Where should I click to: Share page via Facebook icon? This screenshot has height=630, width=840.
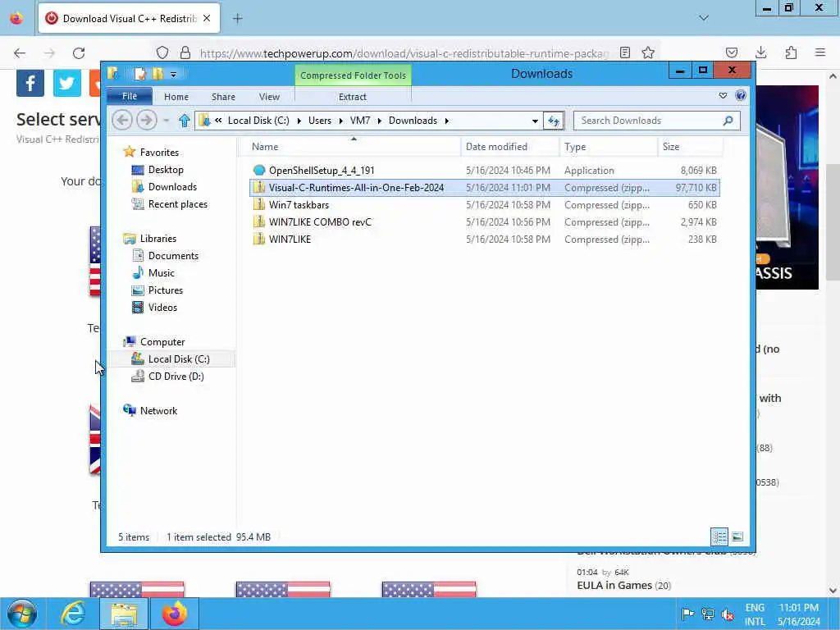[30, 83]
